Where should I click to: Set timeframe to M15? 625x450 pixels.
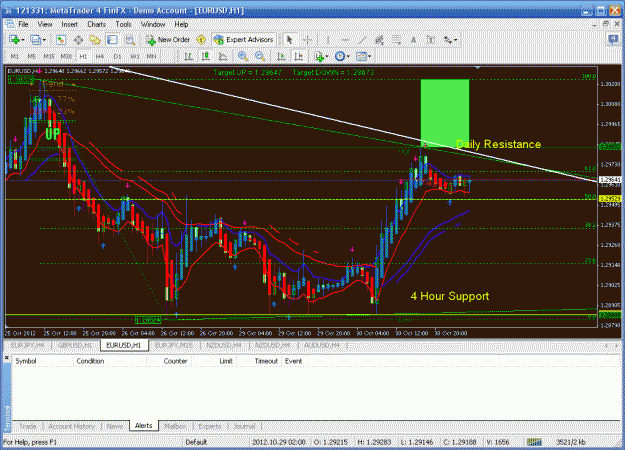49,56
